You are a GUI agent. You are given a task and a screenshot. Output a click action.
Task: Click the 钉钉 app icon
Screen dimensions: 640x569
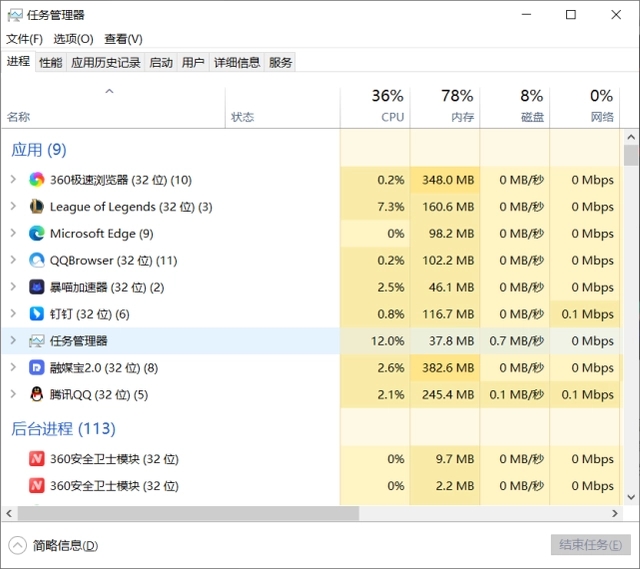pos(37,314)
